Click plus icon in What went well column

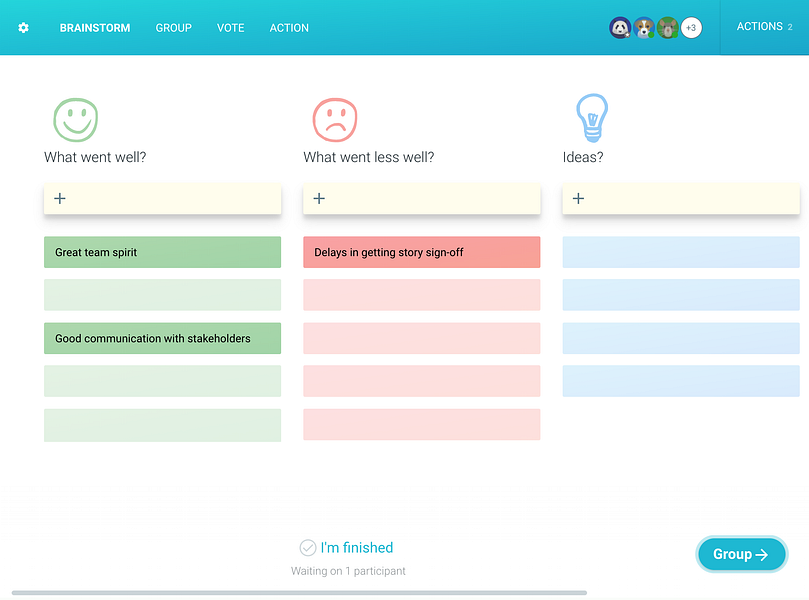click(60, 199)
